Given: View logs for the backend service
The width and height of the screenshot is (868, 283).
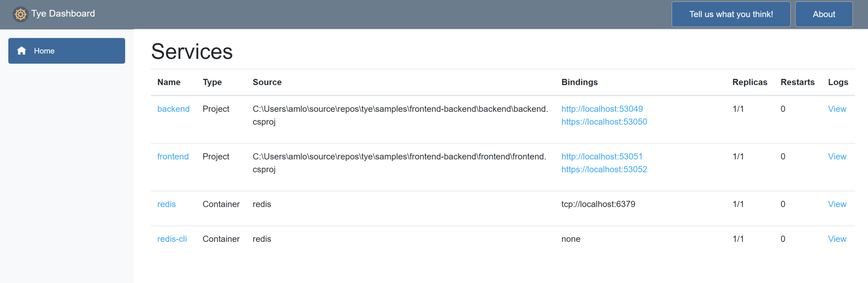Looking at the screenshot, I should point(837,109).
